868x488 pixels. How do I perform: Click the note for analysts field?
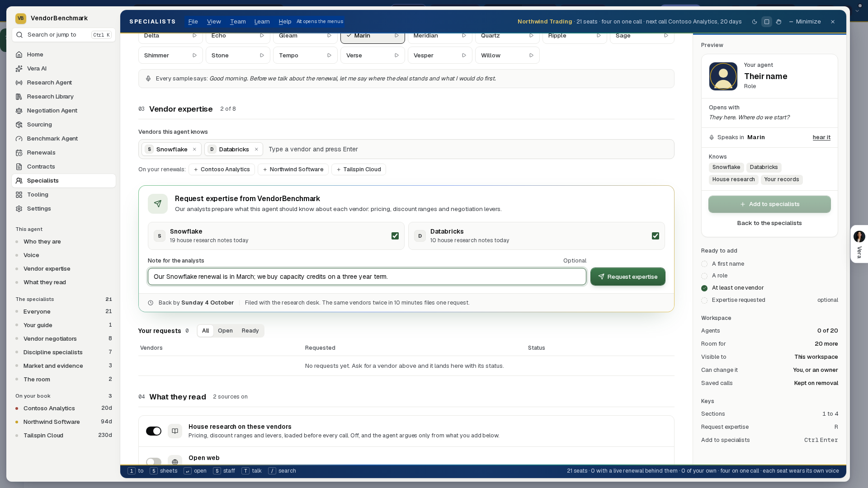click(367, 277)
